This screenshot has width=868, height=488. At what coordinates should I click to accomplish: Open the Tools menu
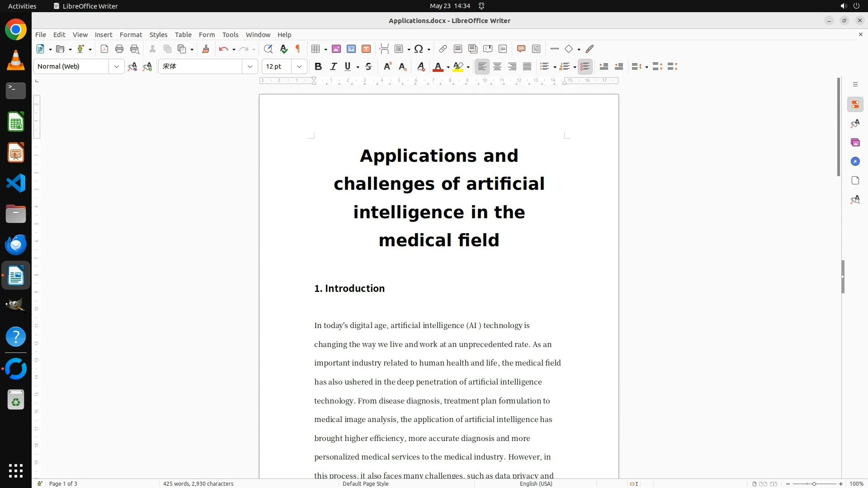pyautogui.click(x=230, y=35)
